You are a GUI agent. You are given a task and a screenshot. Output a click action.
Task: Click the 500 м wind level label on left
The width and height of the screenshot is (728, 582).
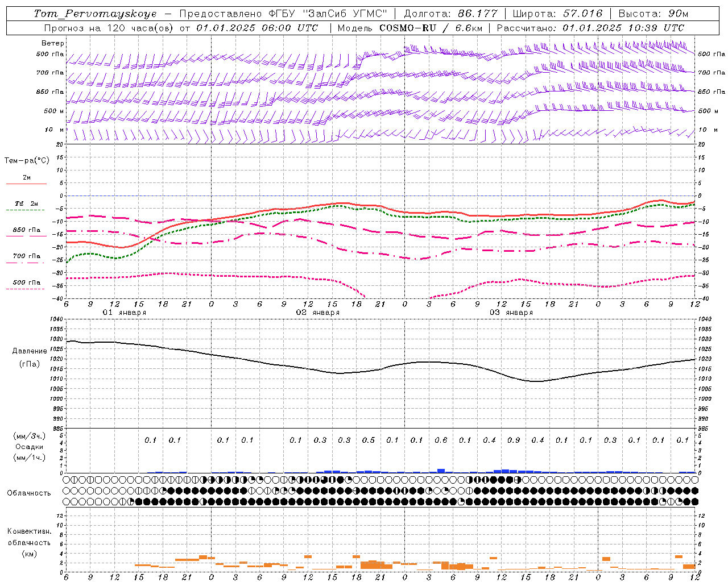(53, 111)
